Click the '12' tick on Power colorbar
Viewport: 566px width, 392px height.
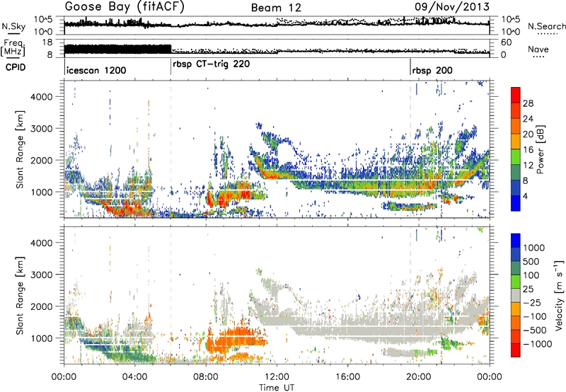coord(528,166)
